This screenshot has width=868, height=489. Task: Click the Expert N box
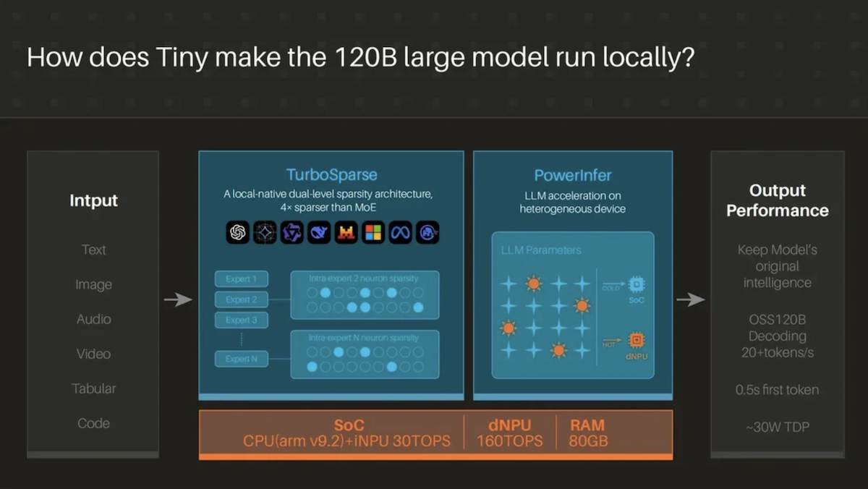[x=241, y=359]
